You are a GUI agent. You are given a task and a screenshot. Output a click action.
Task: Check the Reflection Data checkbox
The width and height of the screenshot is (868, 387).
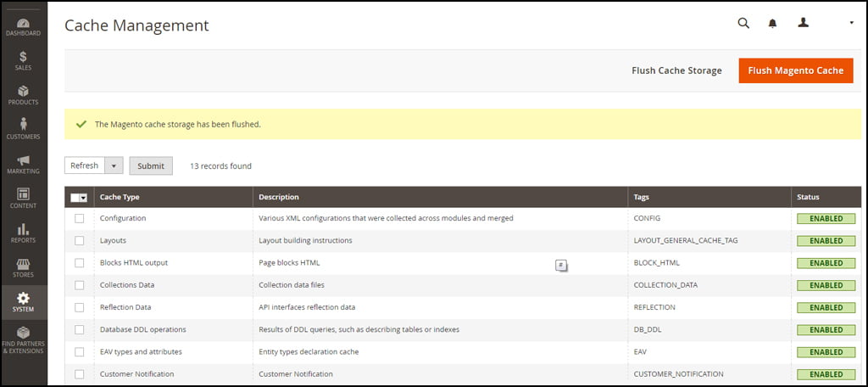[79, 307]
